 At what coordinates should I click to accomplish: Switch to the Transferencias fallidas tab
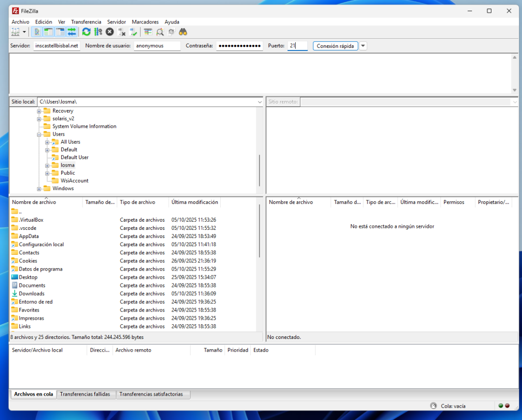(85, 394)
